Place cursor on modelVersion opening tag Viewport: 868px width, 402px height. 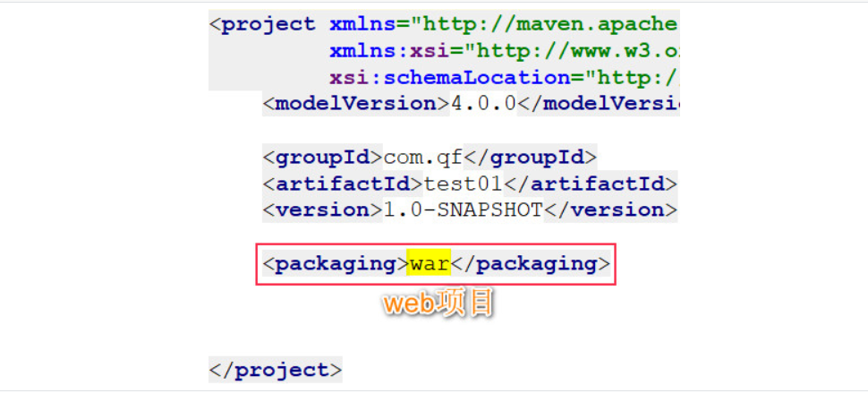(x=357, y=104)
